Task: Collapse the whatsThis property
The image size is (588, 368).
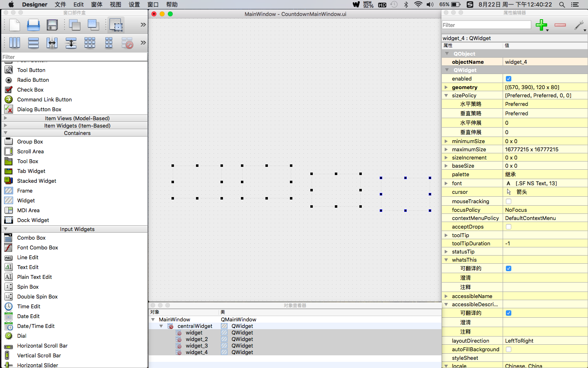Action: point(446,260)
